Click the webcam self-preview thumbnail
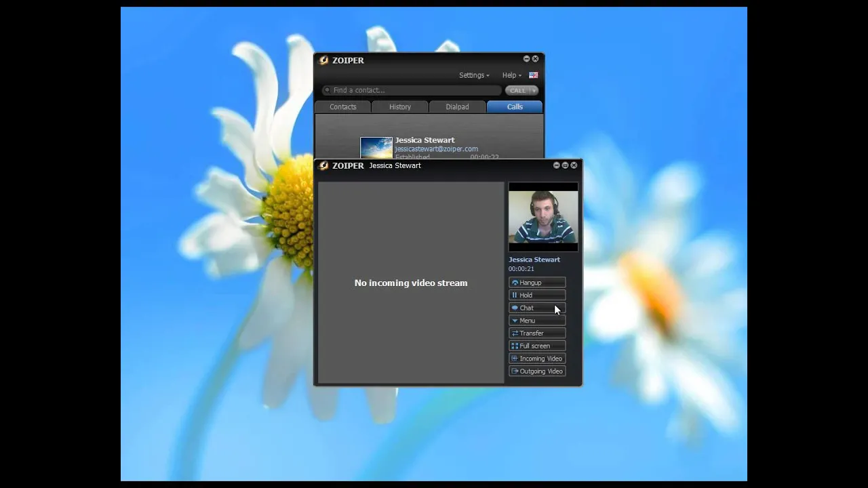Image resolution: width=868 pixels, height=488 pixels. point(543,217)
